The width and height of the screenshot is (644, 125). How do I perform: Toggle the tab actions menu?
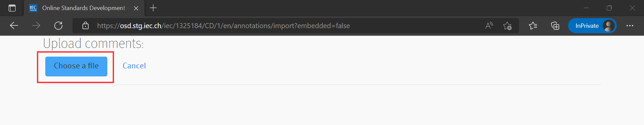click(x=12, y=8)
